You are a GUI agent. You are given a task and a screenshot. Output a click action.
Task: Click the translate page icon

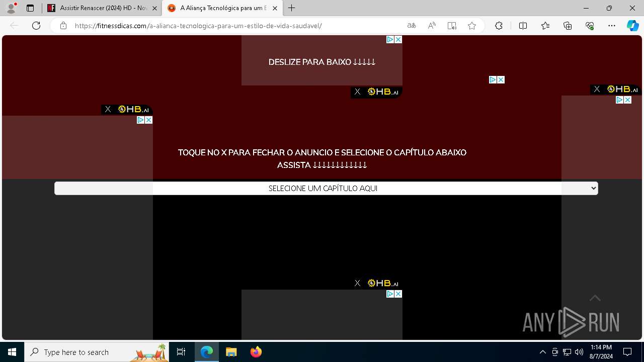[x=412, y=26]
